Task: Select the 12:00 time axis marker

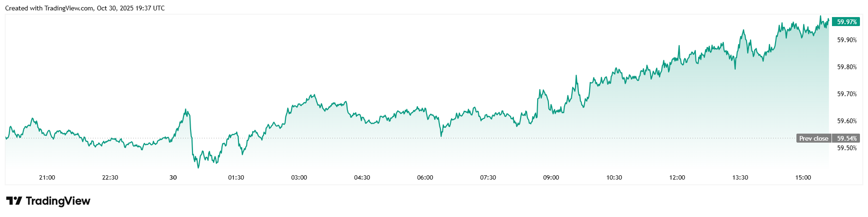Action: pyautogui.click(x=677, y=178)
